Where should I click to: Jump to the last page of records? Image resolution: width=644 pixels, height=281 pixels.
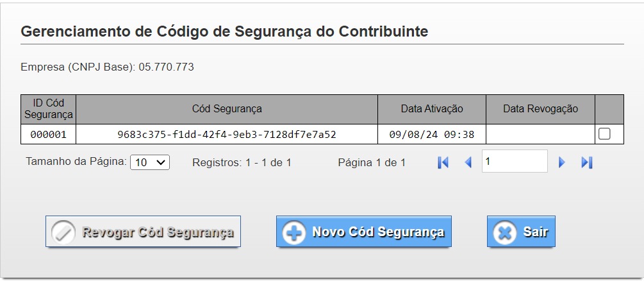point(586,163)
